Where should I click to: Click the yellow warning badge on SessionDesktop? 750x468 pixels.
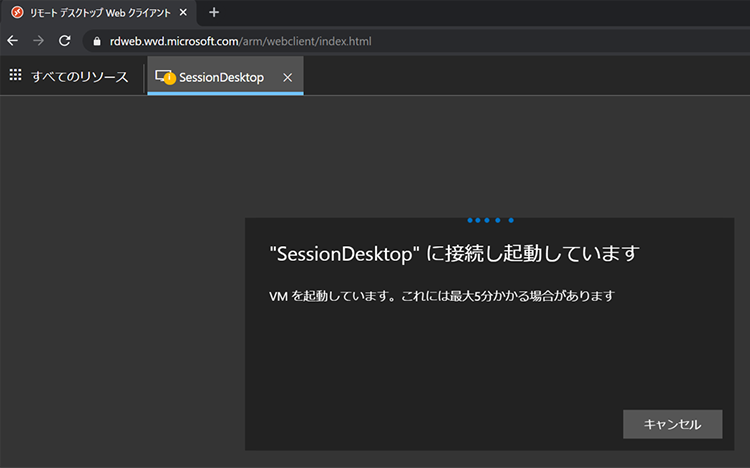[170, 80]
